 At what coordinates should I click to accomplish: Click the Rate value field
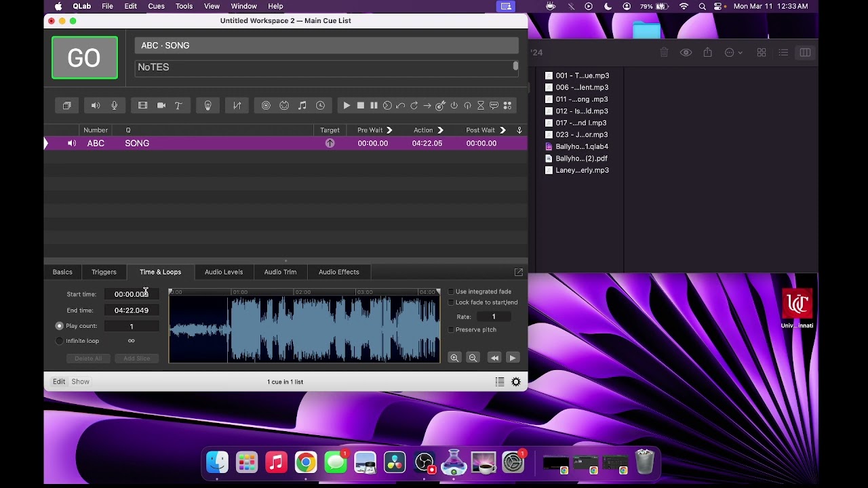[x=494, y=317]
